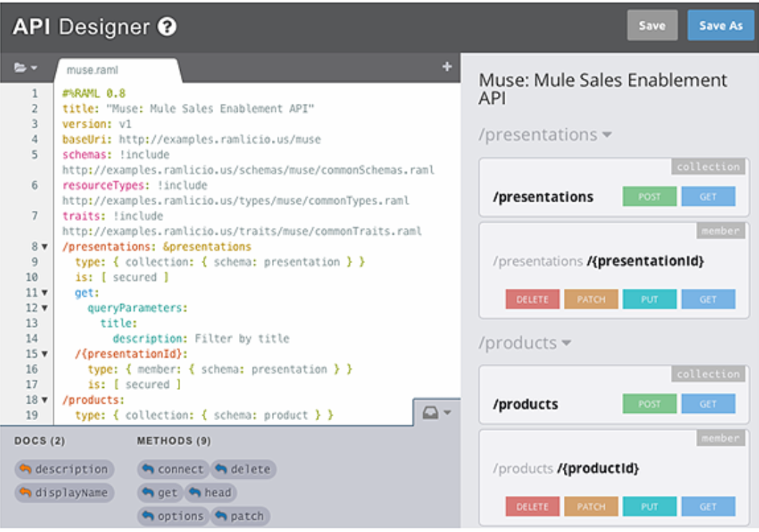Insert the description docs shelf item
The width and height of the screenshot is (759, 532).
click(65, 469)
